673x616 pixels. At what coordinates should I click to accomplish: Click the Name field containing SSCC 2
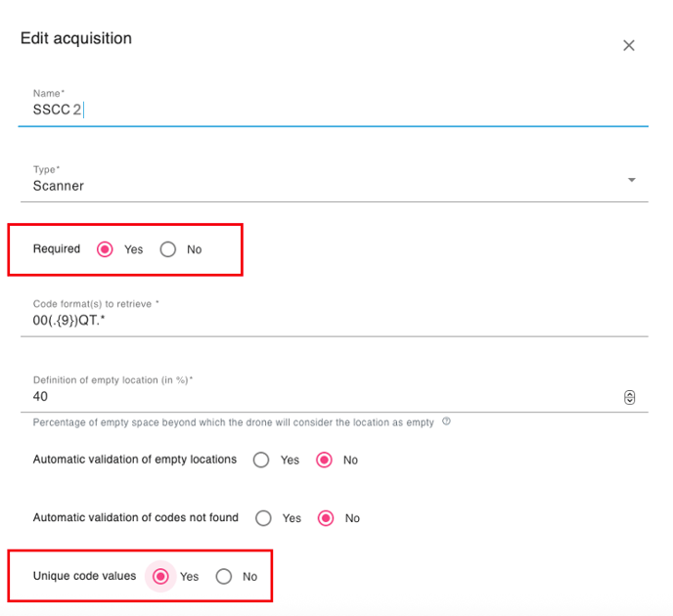[333, 110]
